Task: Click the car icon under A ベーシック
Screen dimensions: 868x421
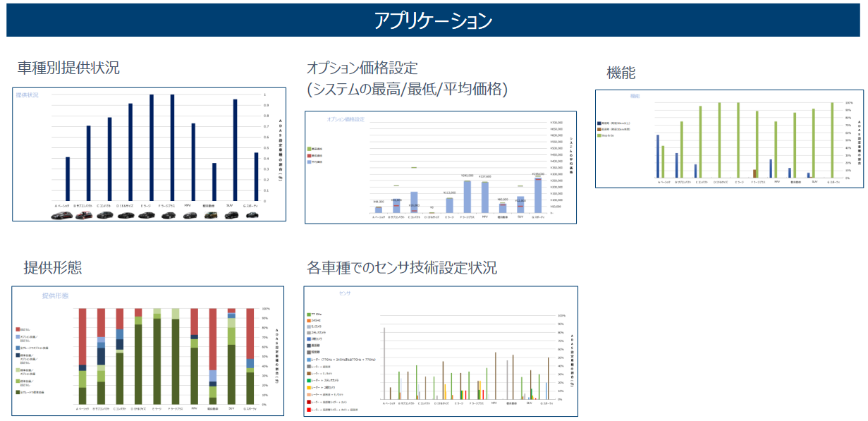Action: [62, 215]
